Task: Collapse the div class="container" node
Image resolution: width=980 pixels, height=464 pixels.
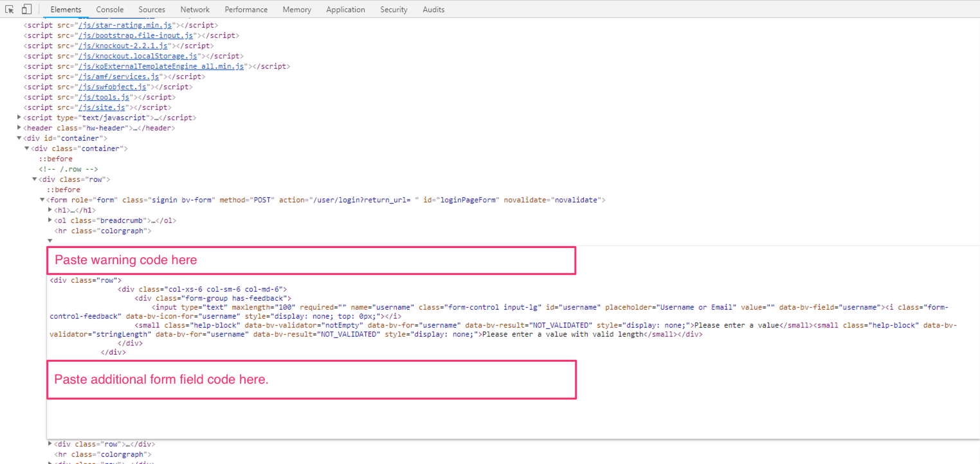Action: [x=27, y=148]
